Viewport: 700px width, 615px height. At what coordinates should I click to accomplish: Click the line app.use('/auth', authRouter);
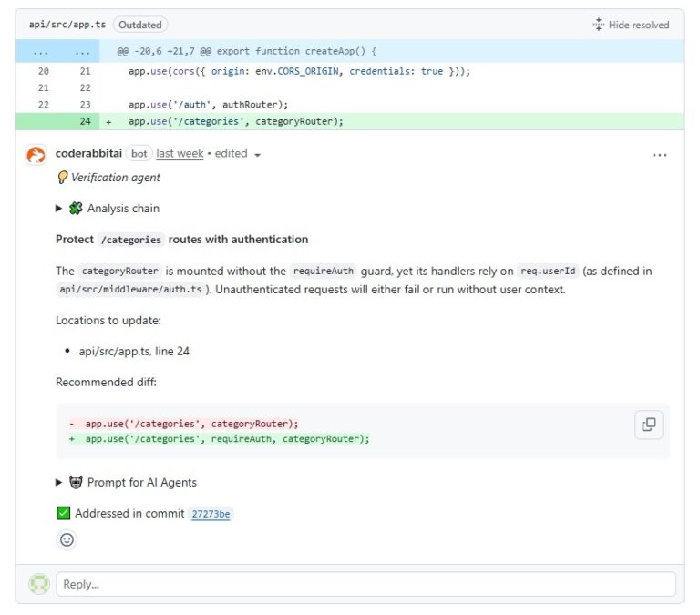point(209,105)
